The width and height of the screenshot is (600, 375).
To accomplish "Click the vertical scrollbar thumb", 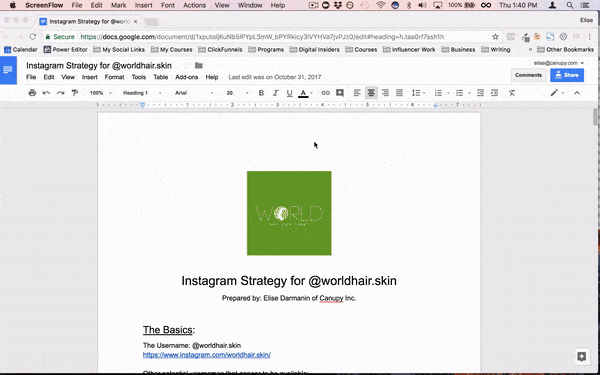I will coord(596,117).
